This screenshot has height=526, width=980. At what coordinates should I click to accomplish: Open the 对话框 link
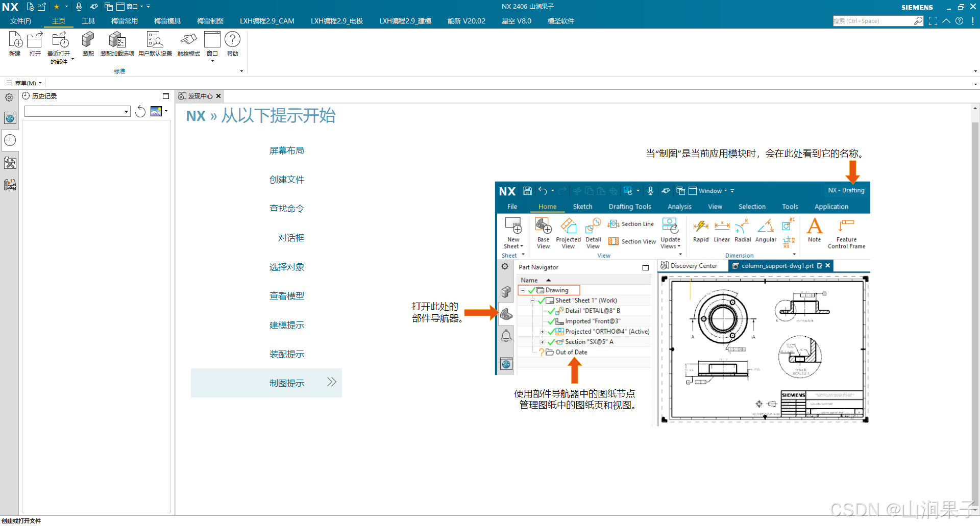291,238
